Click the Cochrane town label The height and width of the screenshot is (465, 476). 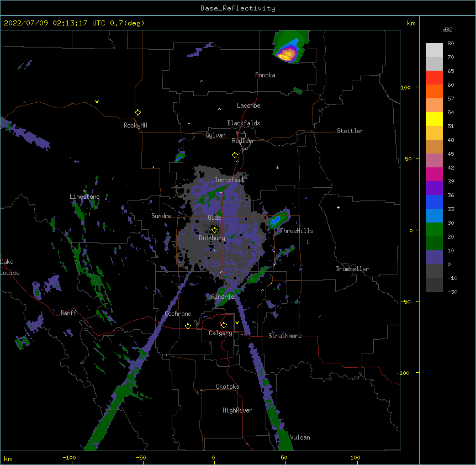coord(178,314)
